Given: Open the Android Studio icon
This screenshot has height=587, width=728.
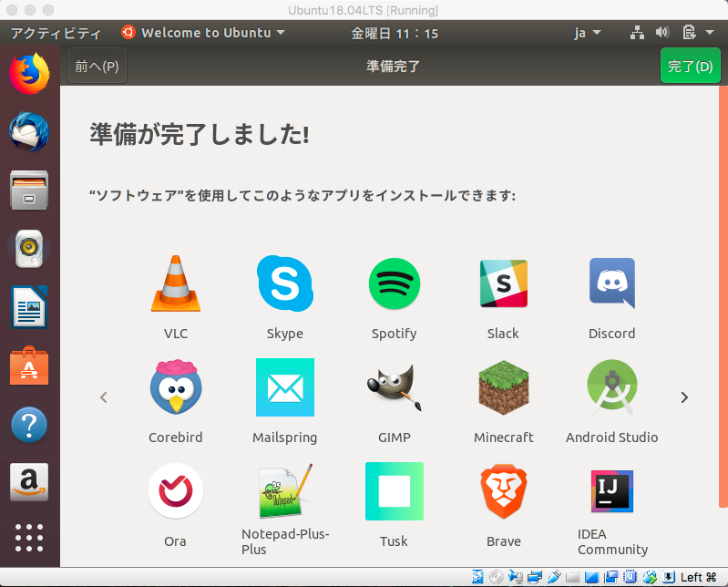Looking at the screenshot, I should tap(612, 387).
